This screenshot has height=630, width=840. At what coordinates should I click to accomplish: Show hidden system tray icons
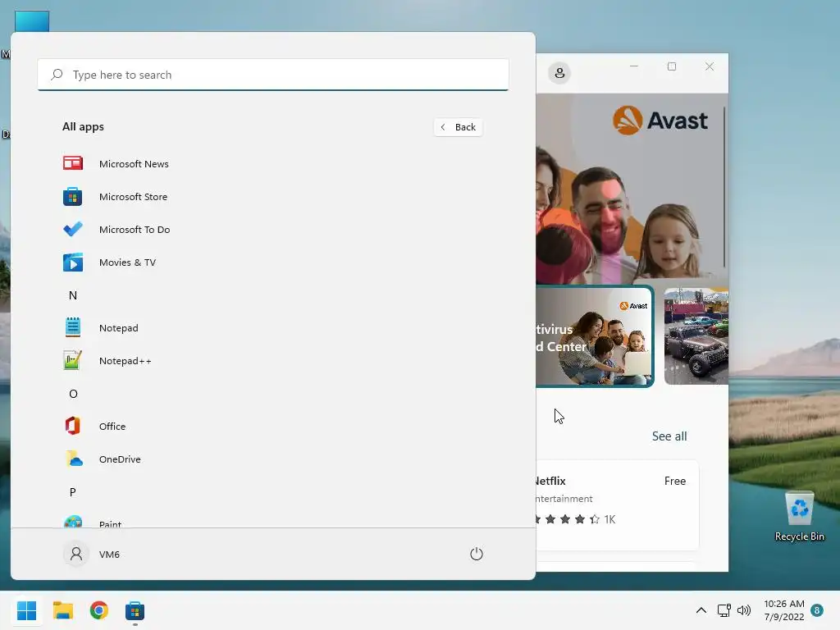[701, 610]
